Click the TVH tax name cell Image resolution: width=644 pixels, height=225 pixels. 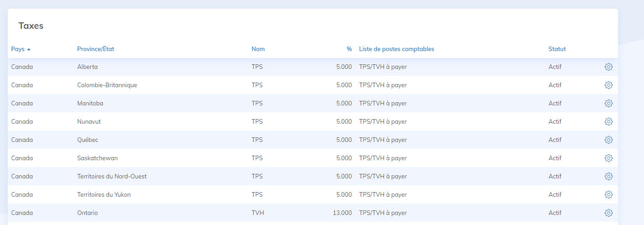pyautogui.click(x=257, y=213)
